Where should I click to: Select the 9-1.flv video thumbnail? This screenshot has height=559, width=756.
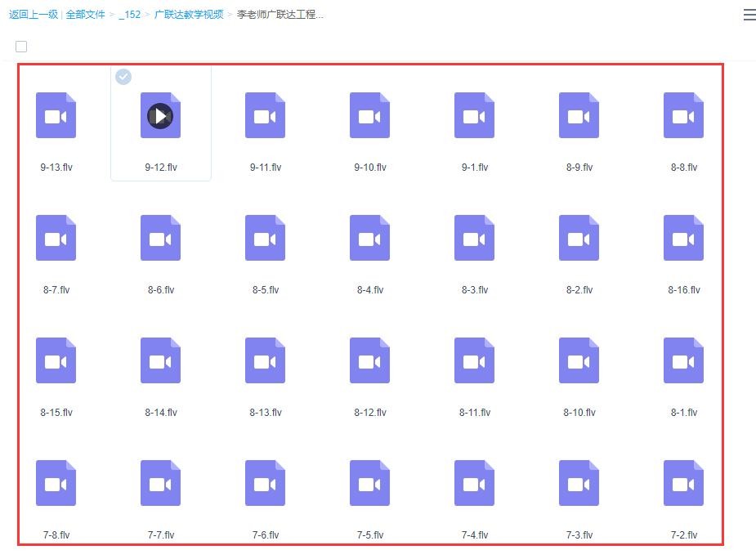click(474, 115)
